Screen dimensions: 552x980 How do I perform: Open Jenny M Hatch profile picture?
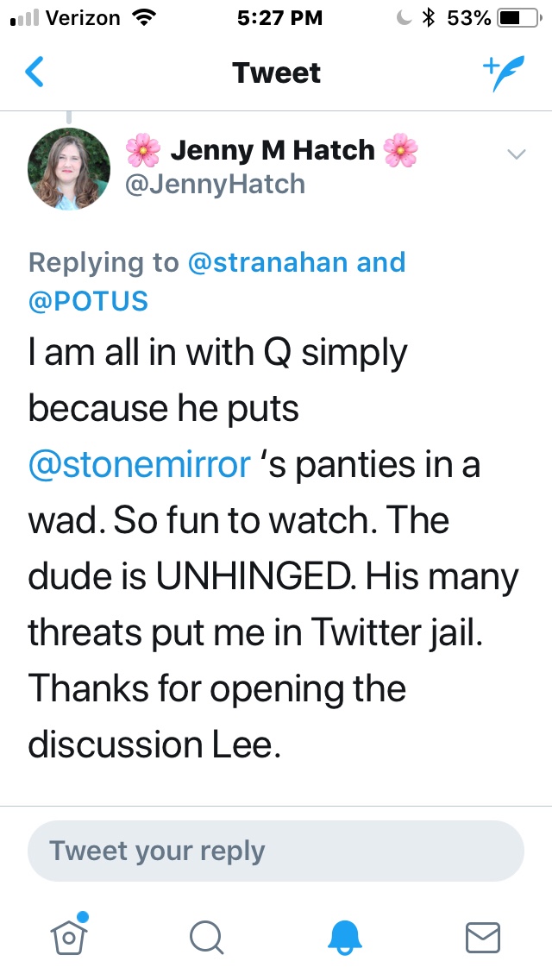(x=69, y=169)
